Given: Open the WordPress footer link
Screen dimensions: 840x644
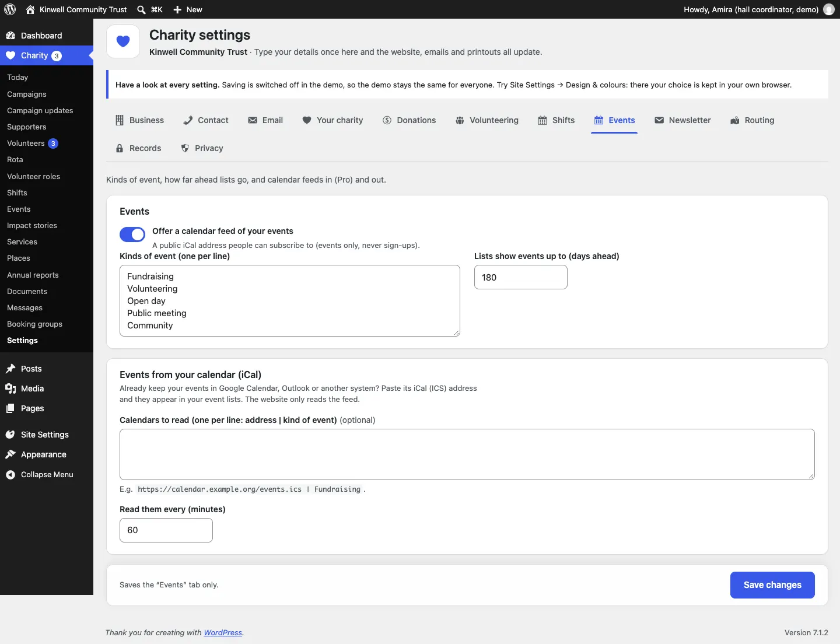Looking at the screenshot, I should [x=223, y=633].
